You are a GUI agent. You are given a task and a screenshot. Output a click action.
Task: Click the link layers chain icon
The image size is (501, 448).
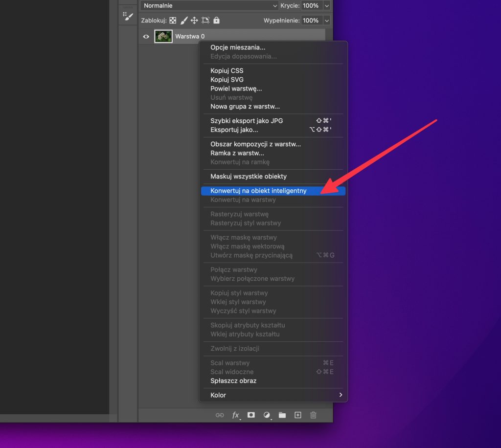tap(220, 415)
